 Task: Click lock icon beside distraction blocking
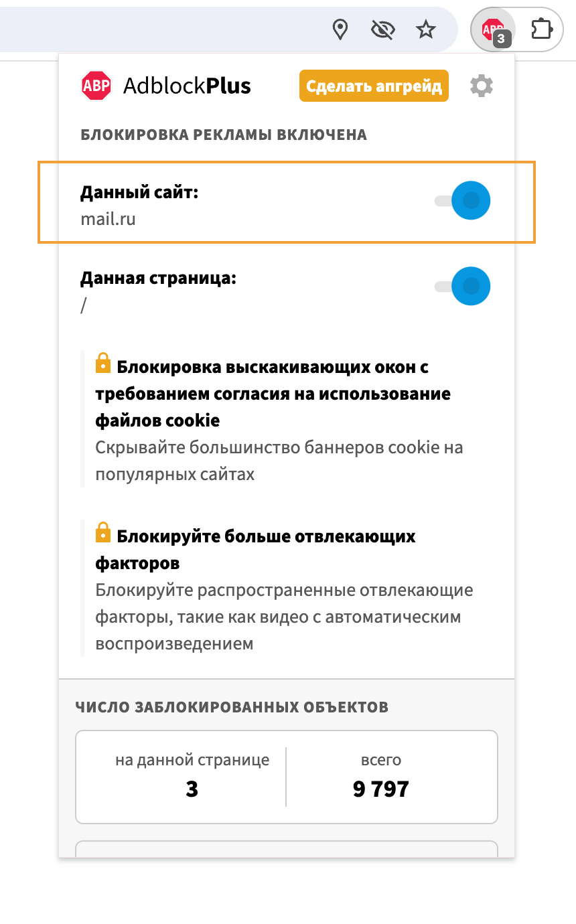(x=103, y=532)
